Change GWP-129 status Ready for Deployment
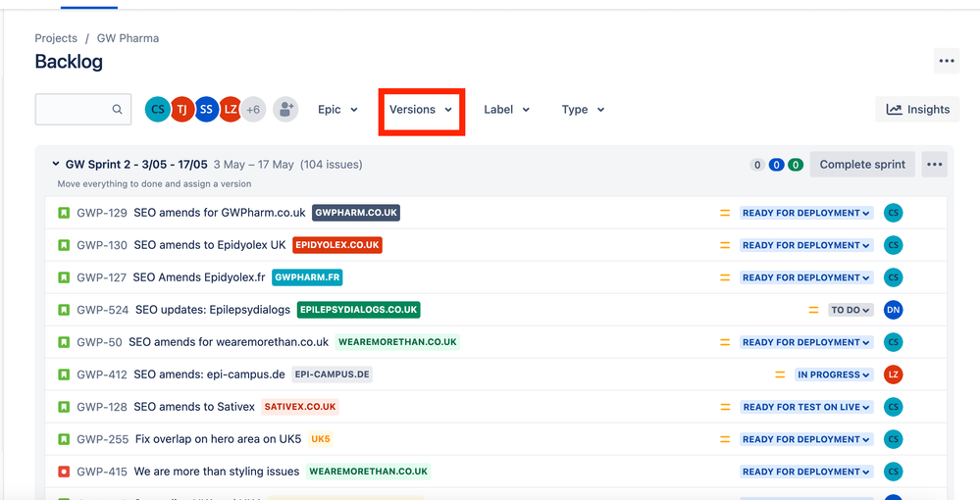This screenshot has width=980, height=500. pos(806,213)
